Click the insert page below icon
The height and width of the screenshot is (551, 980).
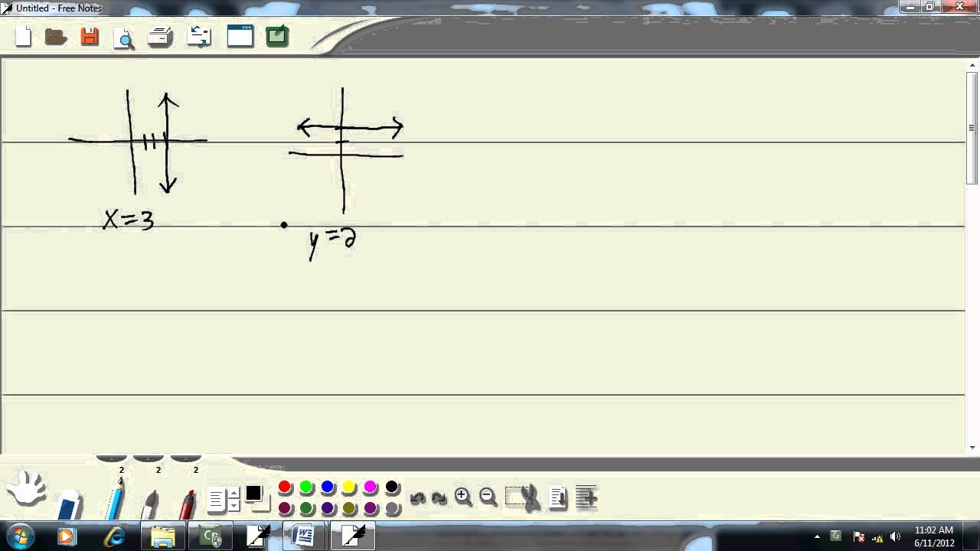pos(558,498)
